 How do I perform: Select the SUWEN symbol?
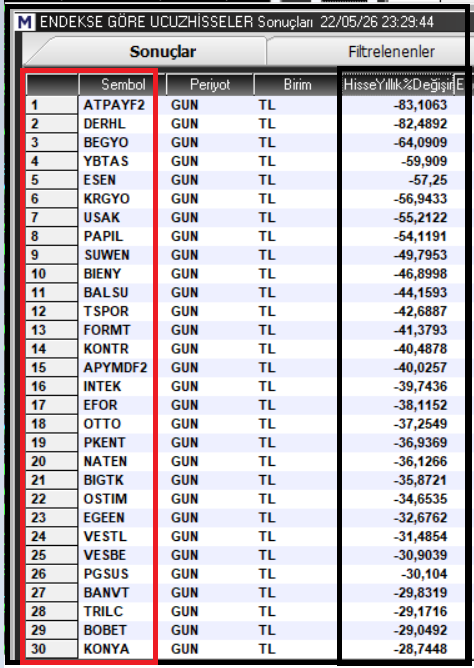[x=107, y=255]
